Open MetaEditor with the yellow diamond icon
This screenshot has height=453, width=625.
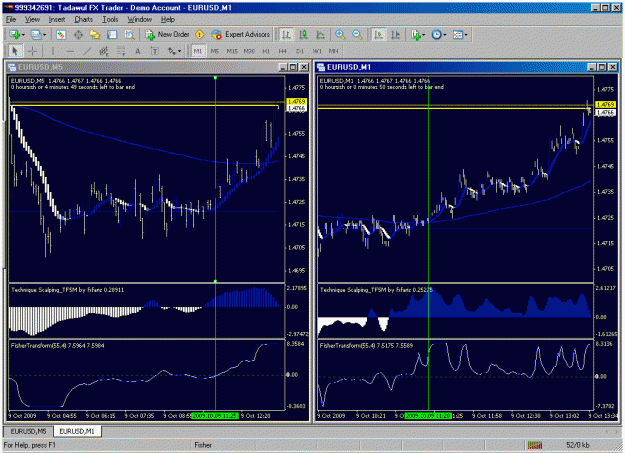(200, 35)
